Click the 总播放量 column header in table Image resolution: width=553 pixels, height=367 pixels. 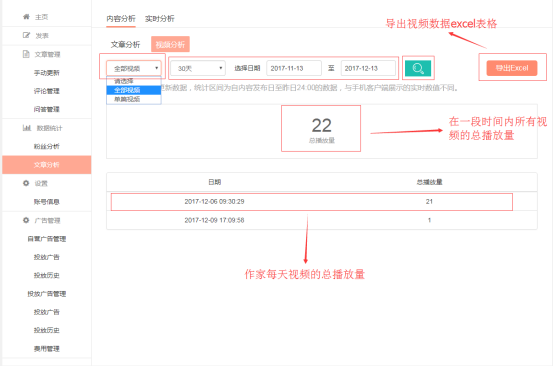(x=429, y=182)
